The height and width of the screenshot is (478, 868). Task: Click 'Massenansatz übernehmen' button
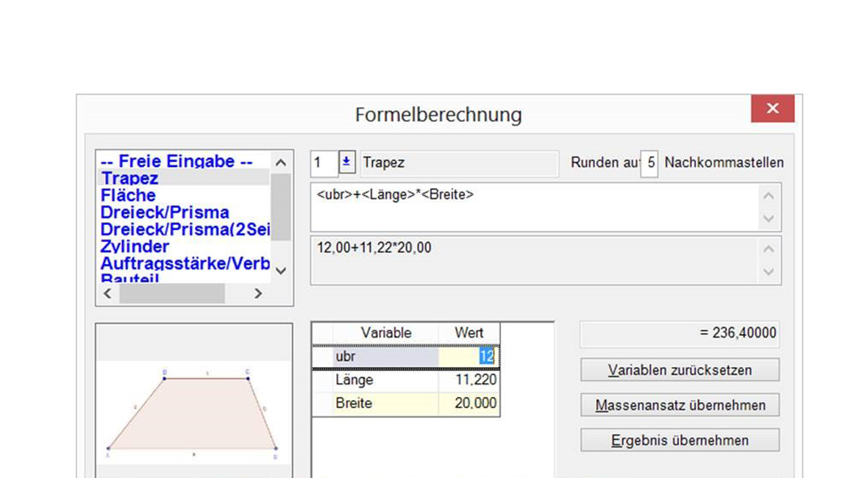[x=680, y=405]
